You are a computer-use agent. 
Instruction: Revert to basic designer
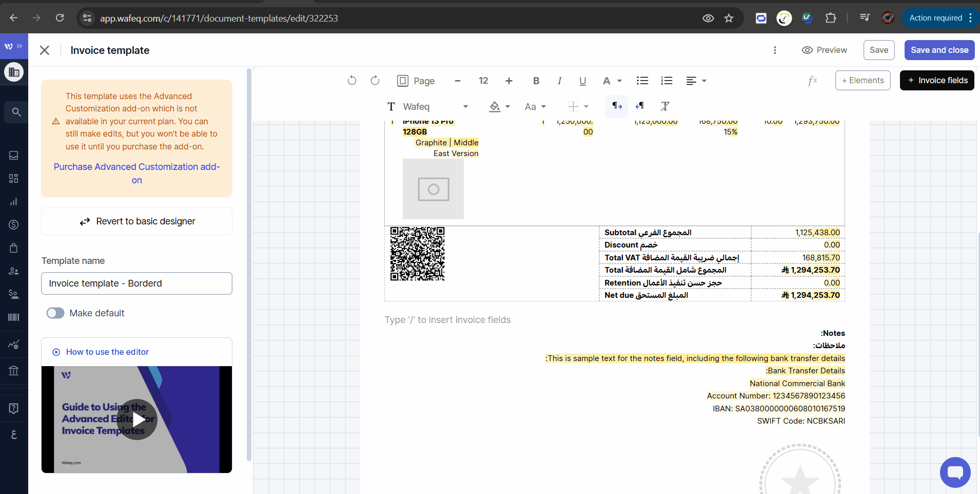pos(136,221)
